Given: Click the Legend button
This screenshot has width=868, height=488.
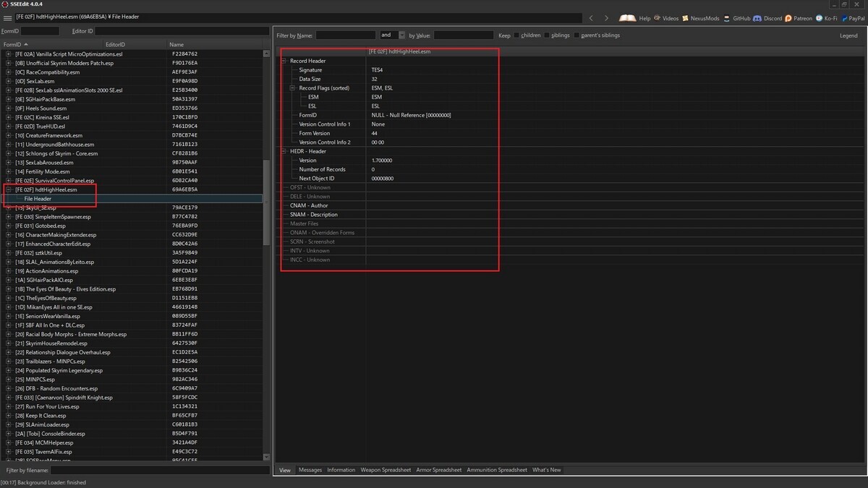Looking at the screenshot, I should [848, 35].
